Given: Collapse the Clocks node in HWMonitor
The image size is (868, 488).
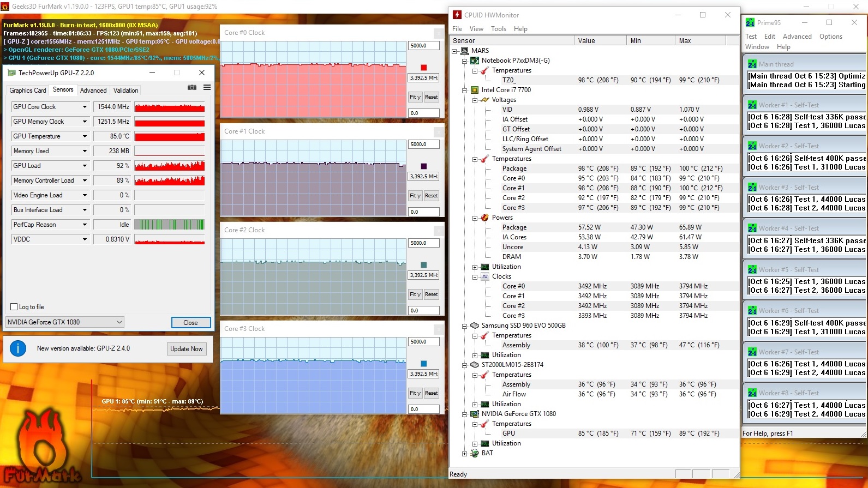Looking at the screenshot, I should point(475,276).
